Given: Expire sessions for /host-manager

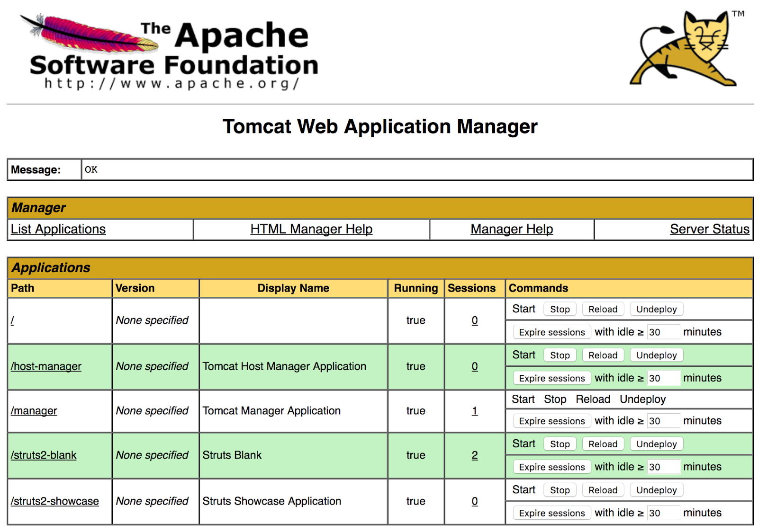Looking at the screenshot, I should tap(552, 378).
